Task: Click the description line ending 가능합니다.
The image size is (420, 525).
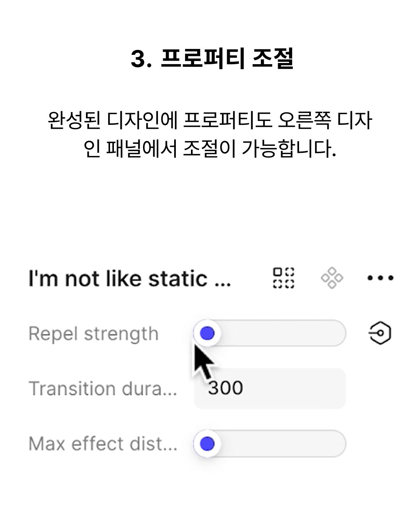Action: coord(210,148)
